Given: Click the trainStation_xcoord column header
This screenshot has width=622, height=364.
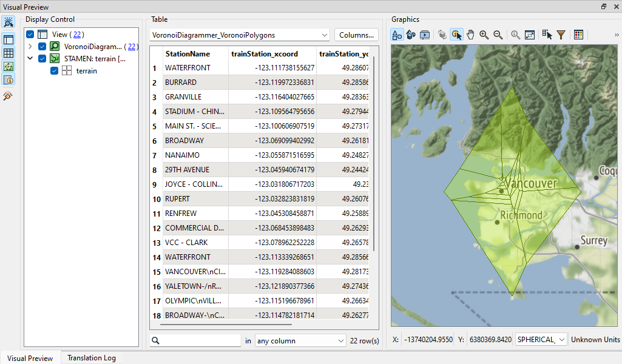Looking at the screenshot, I should [272, 54].
